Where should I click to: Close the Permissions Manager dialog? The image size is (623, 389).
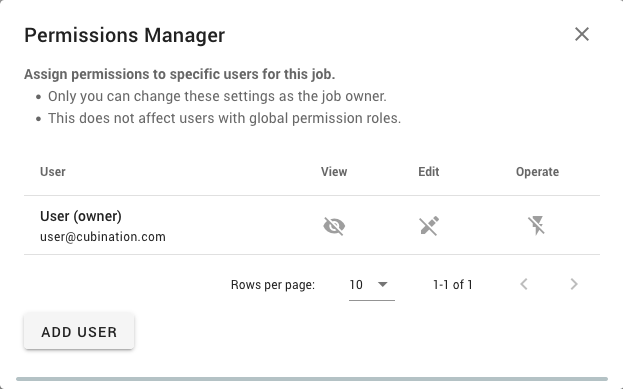[582, 34]
